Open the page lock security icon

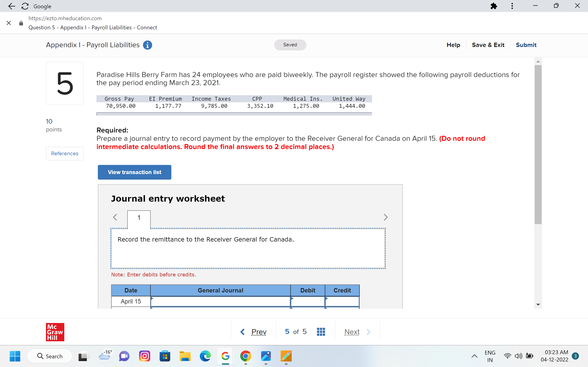(21, 23)
